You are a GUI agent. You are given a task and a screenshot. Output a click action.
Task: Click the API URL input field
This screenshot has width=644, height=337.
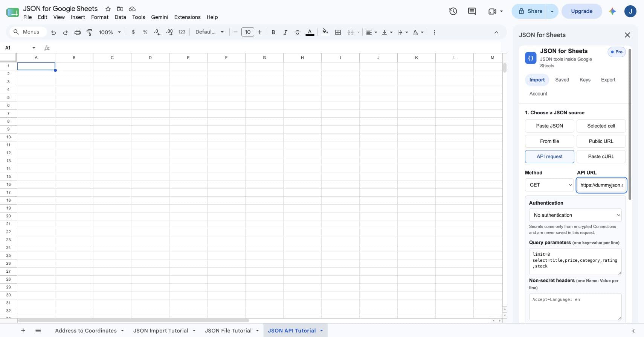point(601,185)
